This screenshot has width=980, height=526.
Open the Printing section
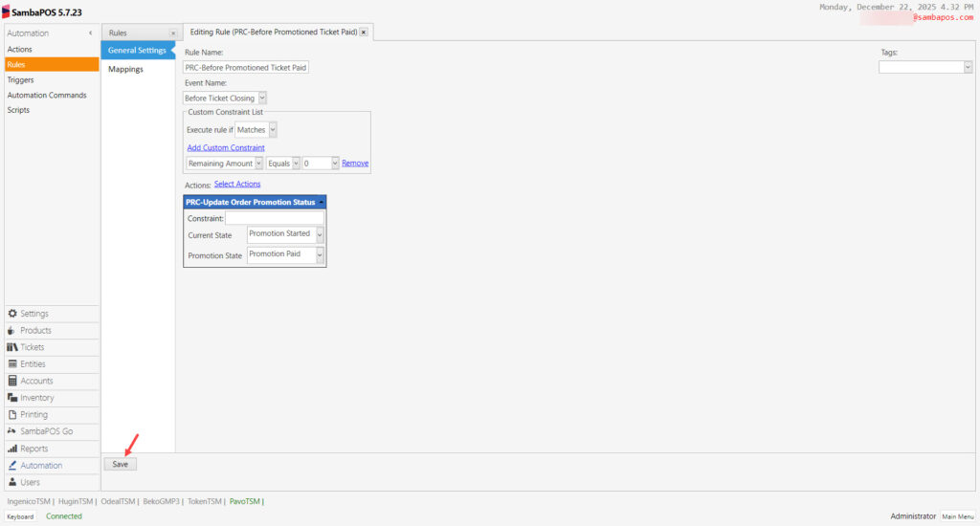pyautogui.click(x=33, y=415)
